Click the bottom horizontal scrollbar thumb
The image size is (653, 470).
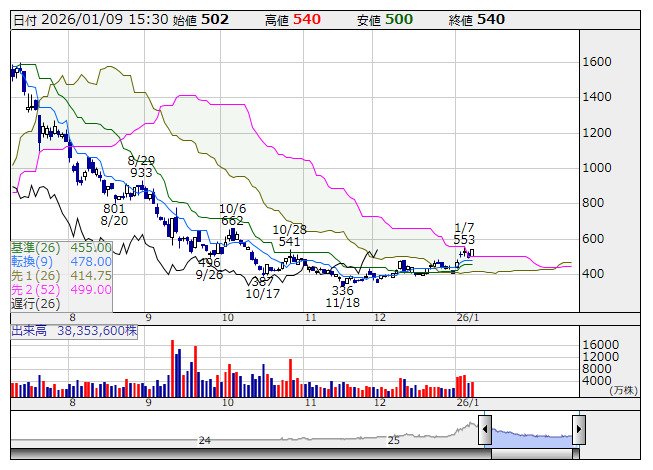532,456
